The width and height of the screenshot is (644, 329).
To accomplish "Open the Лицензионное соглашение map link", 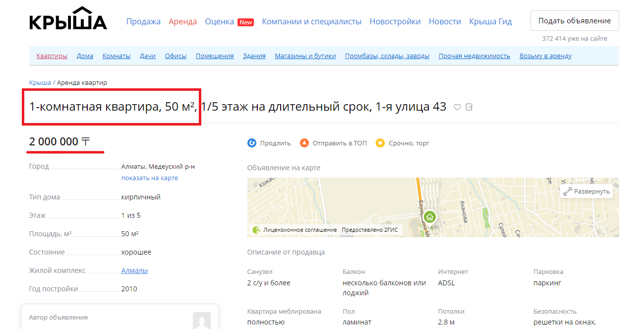I will [x=300, y=230].
